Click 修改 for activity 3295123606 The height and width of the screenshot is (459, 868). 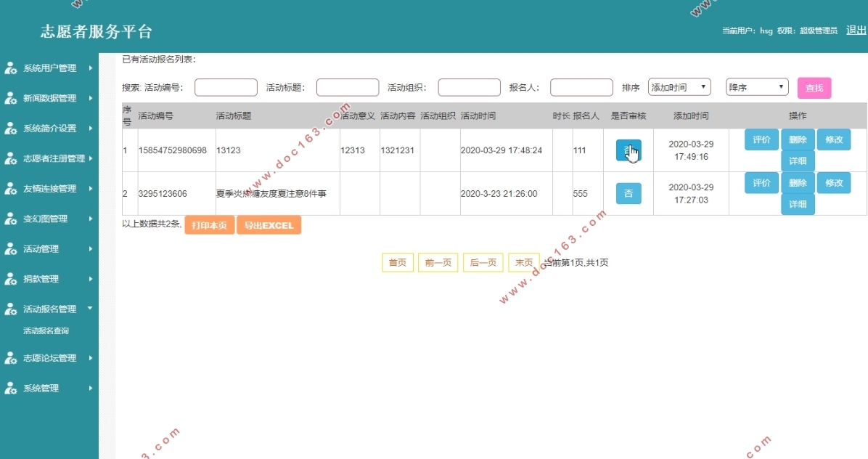click(x=834, y=183)
